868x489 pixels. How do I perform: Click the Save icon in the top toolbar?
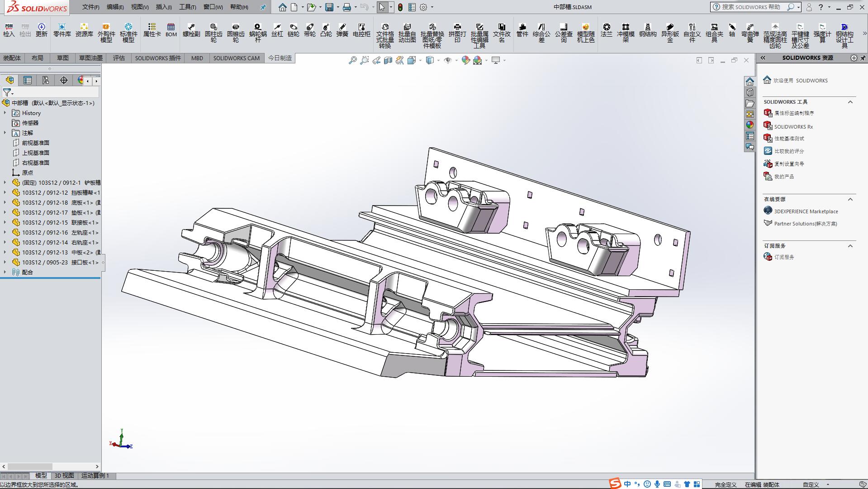point(329,7)
